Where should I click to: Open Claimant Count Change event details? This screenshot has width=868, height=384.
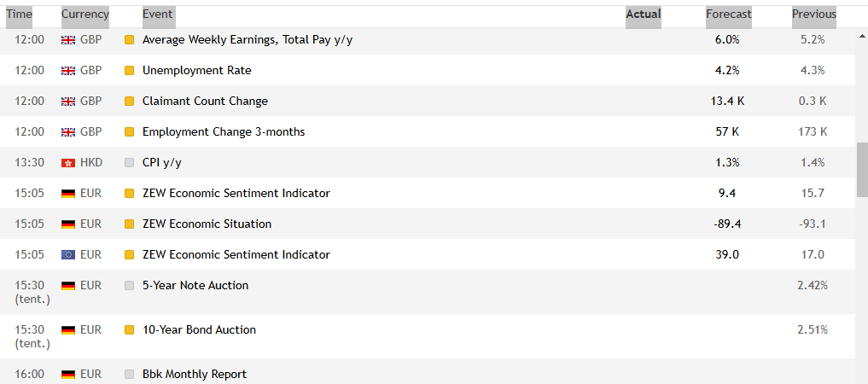click(x=206, y=102)
